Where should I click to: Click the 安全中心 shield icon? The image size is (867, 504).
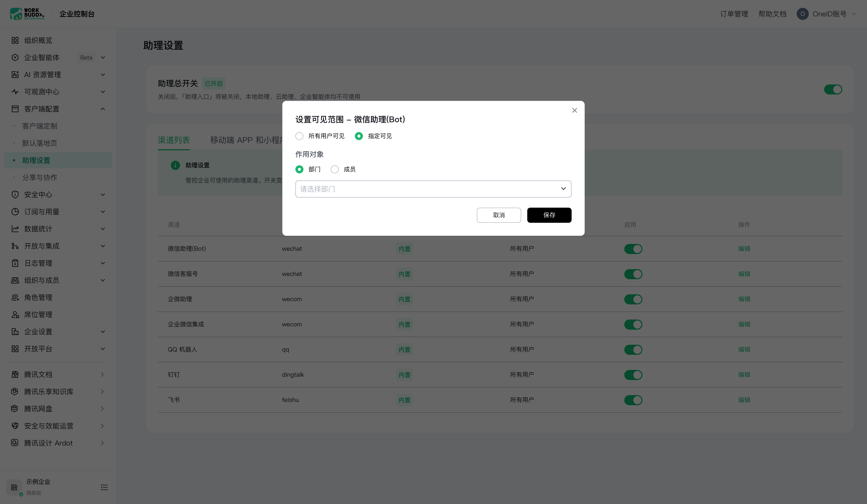click(x=15, y=195)
